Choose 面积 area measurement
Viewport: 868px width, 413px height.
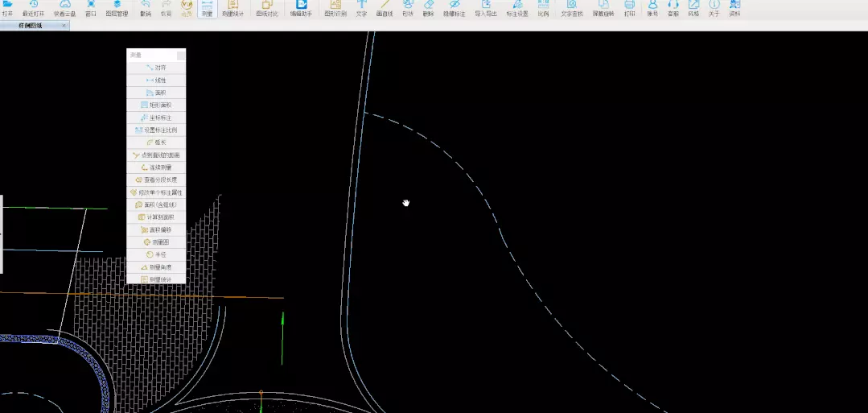pos(156,93)
